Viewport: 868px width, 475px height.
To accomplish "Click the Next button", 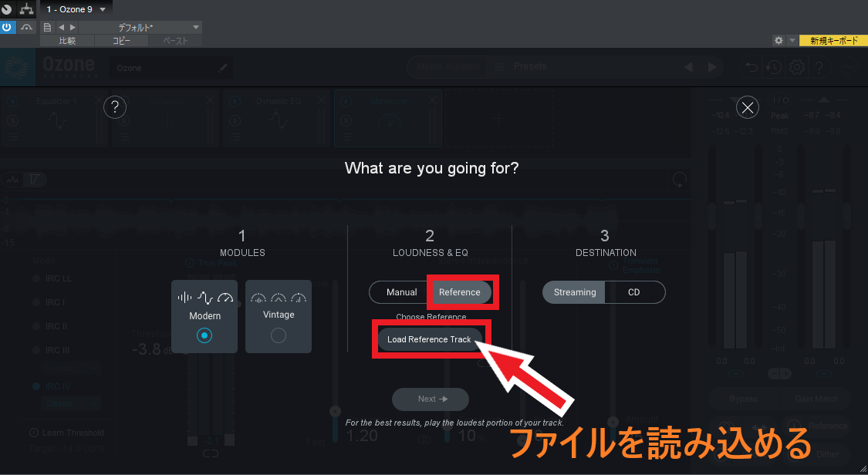I will coord(430,399).
